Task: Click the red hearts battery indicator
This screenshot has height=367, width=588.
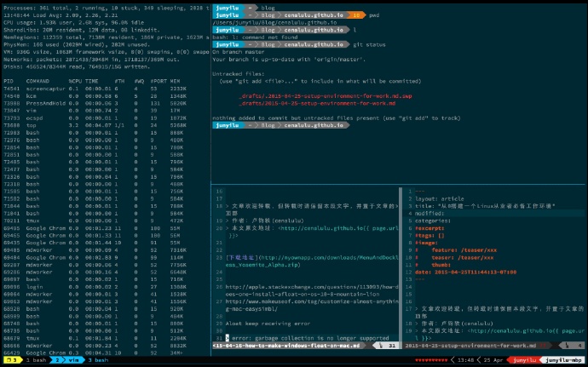Action: click(x=430, y=361)
